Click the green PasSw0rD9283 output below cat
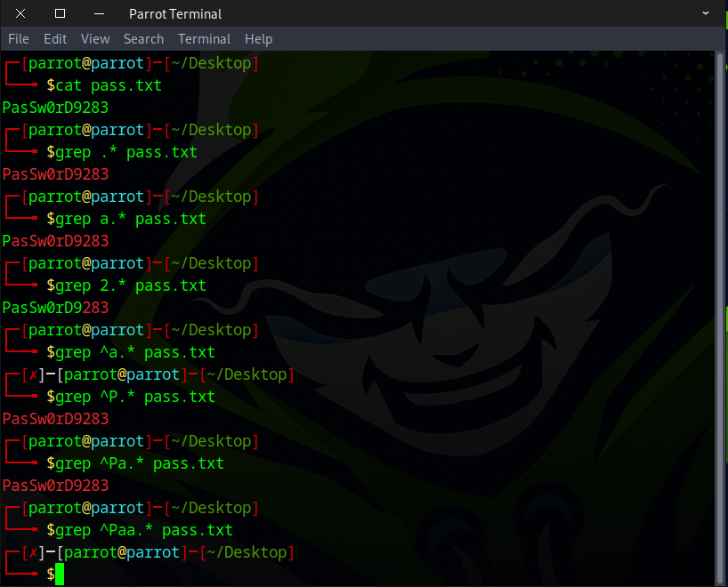The image size is (728, 587). (55, 108)
